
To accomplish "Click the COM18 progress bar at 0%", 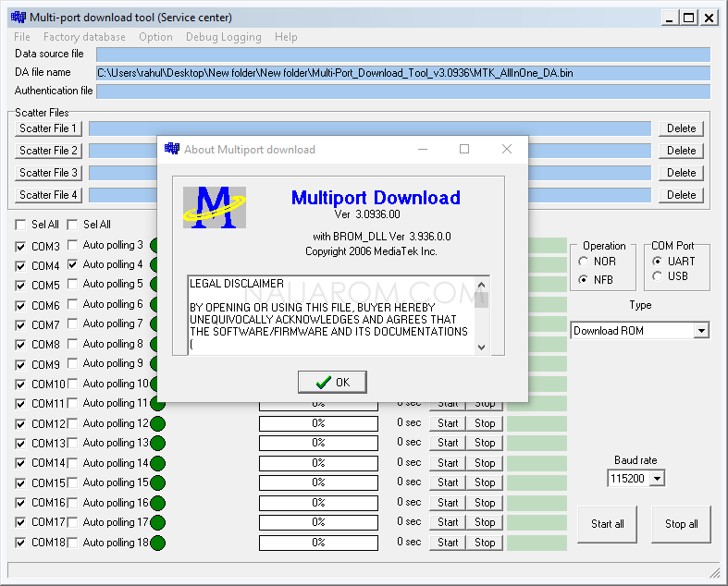I will pos(318,543).
